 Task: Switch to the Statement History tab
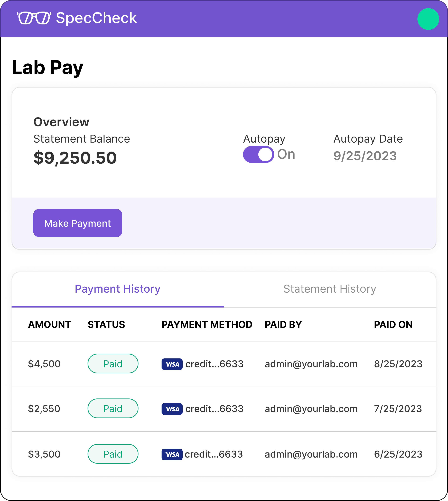click(x=330, y=289)
